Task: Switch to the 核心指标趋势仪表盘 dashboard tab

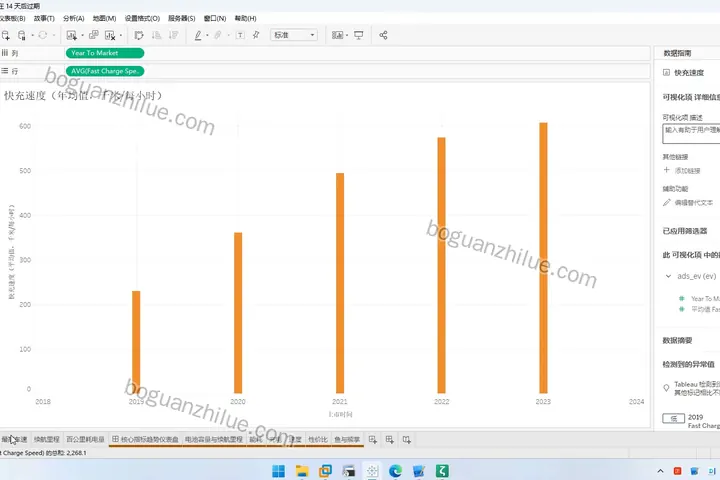Action: [x=145, y=440]
